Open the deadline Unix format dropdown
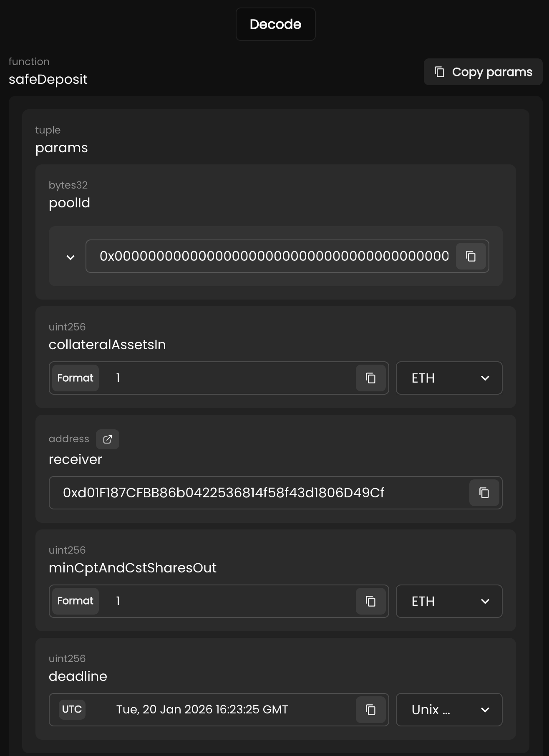This screenshot has width=549, height=756. point(449,710)
